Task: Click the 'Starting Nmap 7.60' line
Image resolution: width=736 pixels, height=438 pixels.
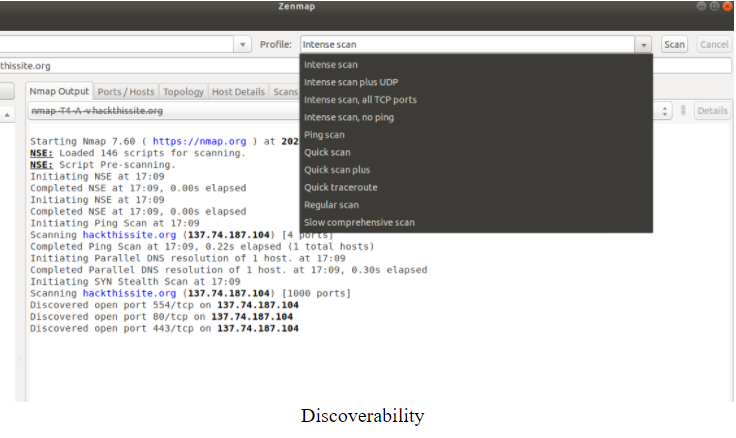Action: (x=164, y=141)
